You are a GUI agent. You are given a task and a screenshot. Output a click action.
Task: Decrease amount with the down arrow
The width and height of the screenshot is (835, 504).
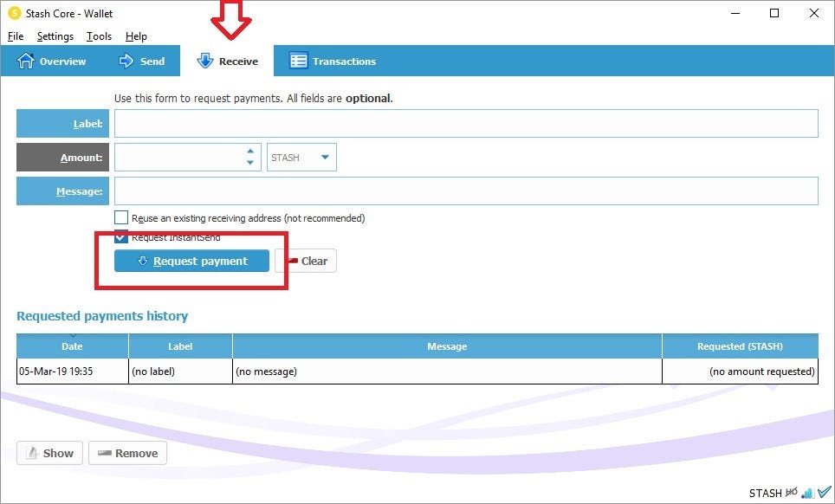(250, 163)
